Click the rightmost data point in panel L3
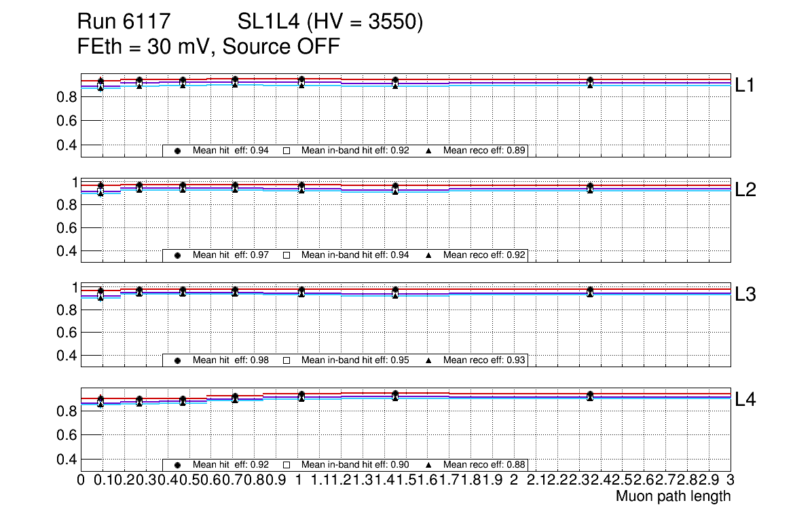The image size is (812, 524). tap(590, 292)
